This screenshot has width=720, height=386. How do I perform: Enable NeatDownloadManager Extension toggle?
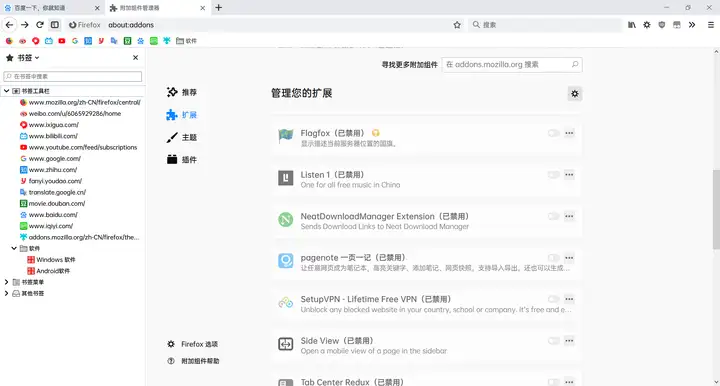click(554, 216)
